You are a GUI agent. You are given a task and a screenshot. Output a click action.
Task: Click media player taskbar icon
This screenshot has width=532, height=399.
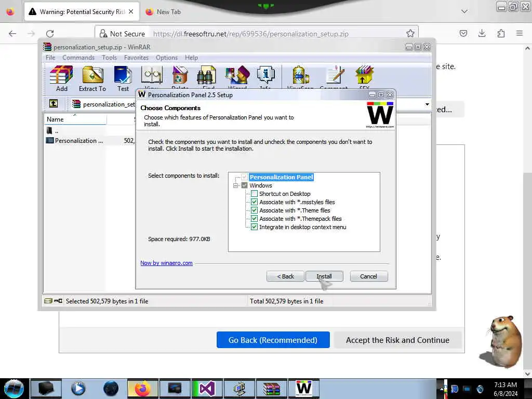(78, 389)
